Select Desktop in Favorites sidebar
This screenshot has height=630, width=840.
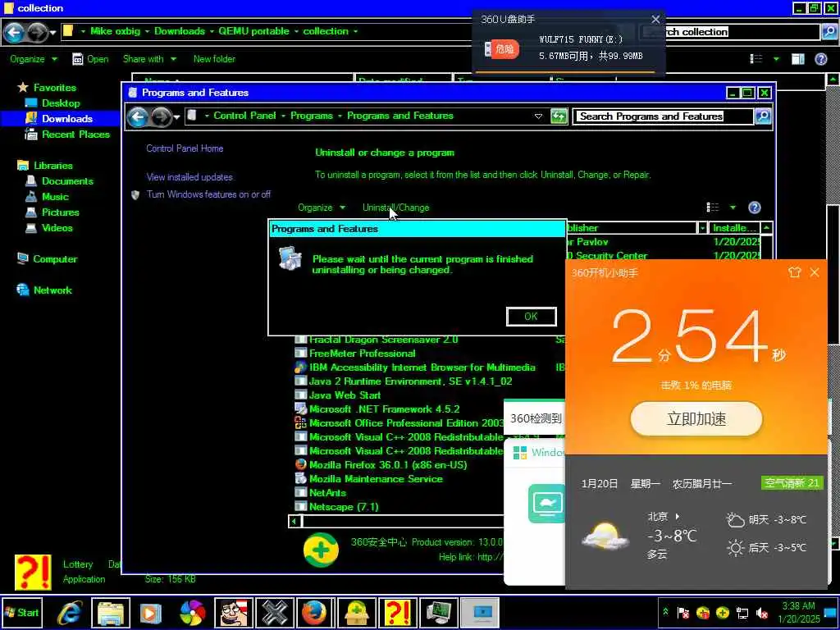click(x=61, y=103)
